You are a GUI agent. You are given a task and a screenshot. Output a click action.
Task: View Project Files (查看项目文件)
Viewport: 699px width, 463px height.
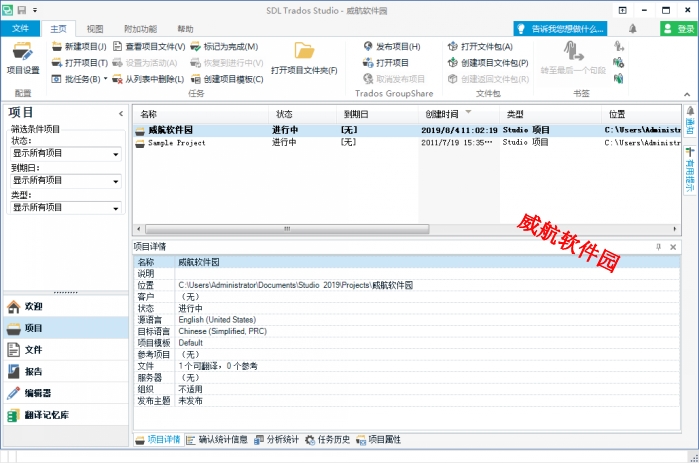click(x=149, y=46)
